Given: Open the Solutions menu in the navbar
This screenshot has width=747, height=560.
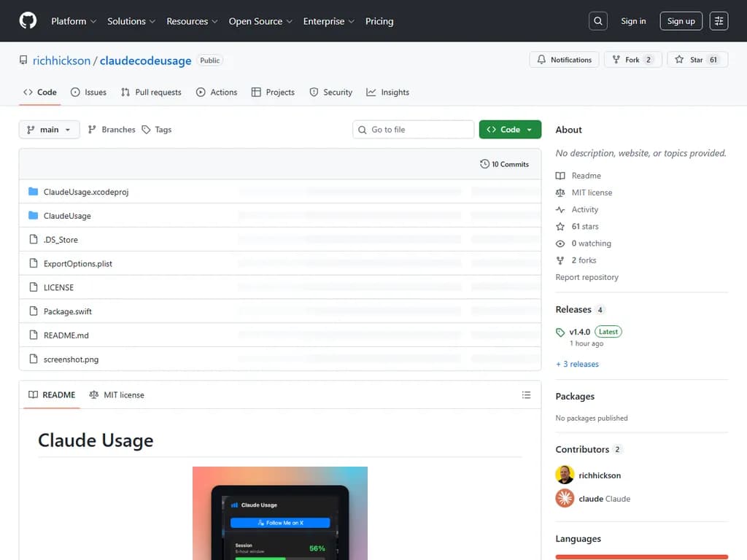Looking at the screenshot, I should 131,21.
